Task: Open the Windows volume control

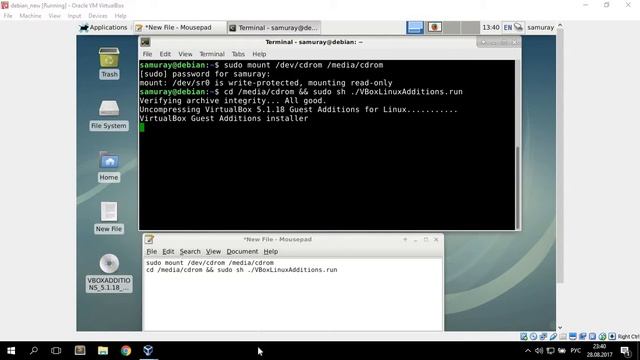Action: 539,351
